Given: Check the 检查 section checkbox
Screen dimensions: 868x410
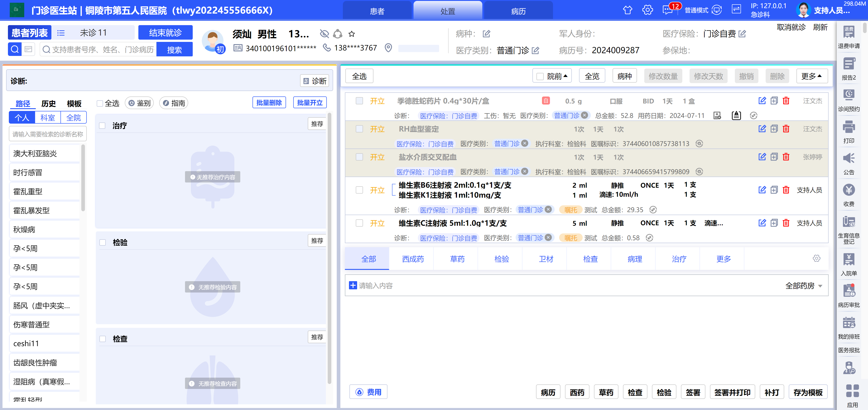Looking at the screenshot, I should [102, 339].
